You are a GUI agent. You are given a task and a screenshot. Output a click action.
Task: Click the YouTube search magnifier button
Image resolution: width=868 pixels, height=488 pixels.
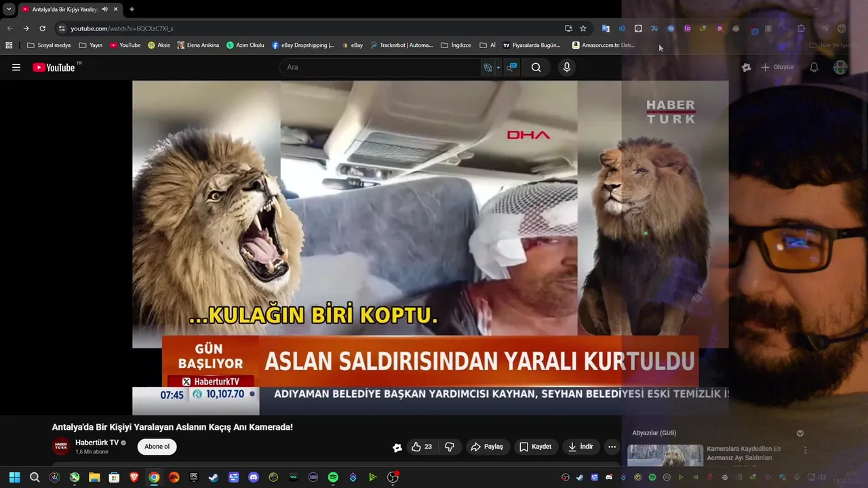click(x=536, y=67)
